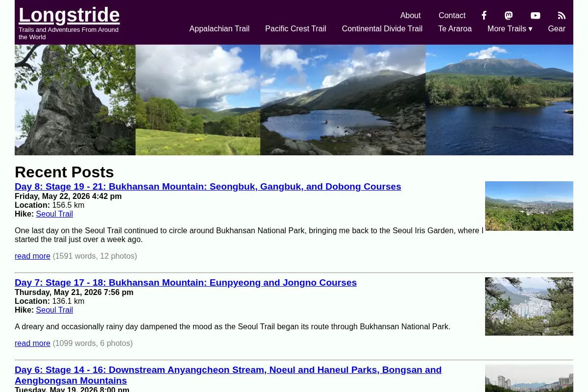
Task: Click the date 'Thursday, May 21, 2026 7:56 pm'
Action: [74, 293]
